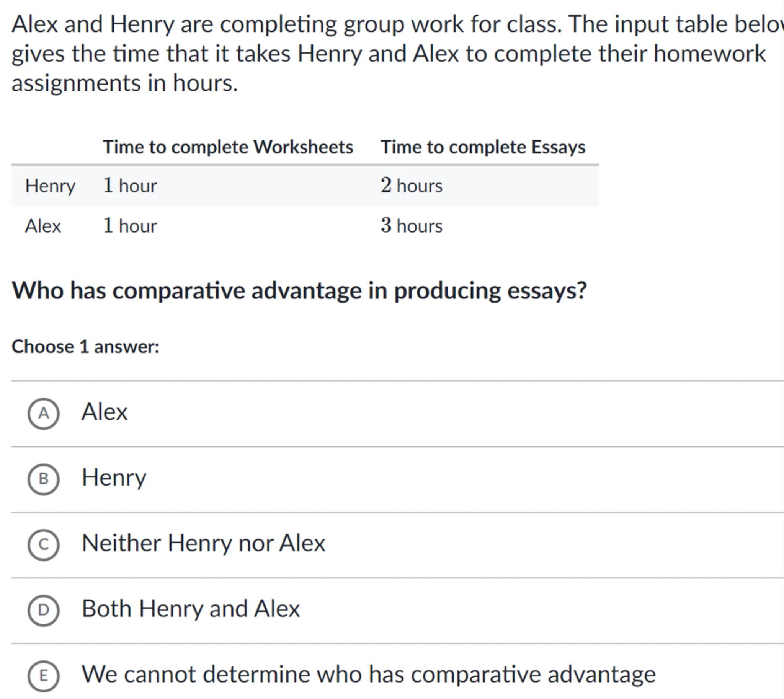Select the circled letter A radio button

[x=43, y=414]
